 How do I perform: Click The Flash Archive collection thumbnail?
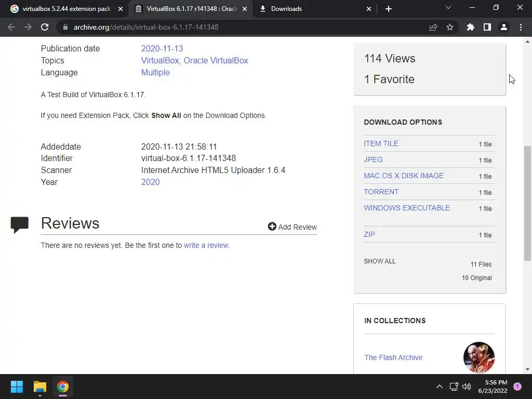pyautogui.click(x=478, y=357)
